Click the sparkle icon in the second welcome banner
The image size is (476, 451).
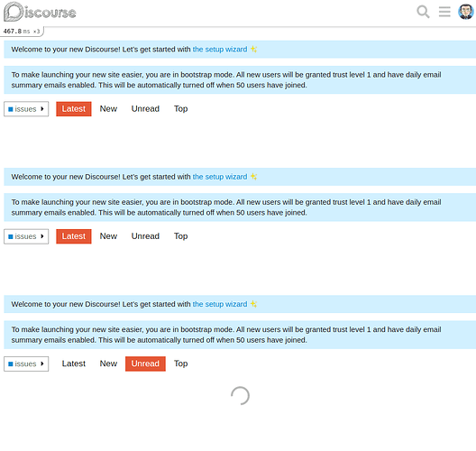tap(254, 177)
